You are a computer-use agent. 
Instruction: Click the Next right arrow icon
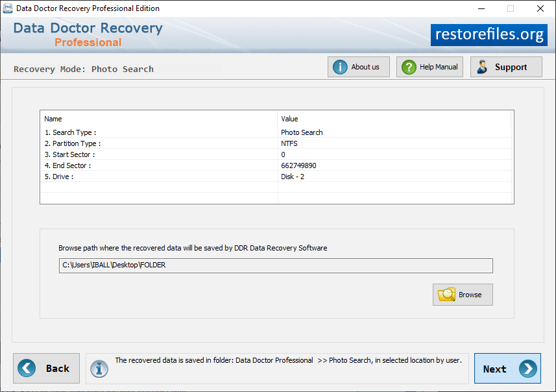527,369
